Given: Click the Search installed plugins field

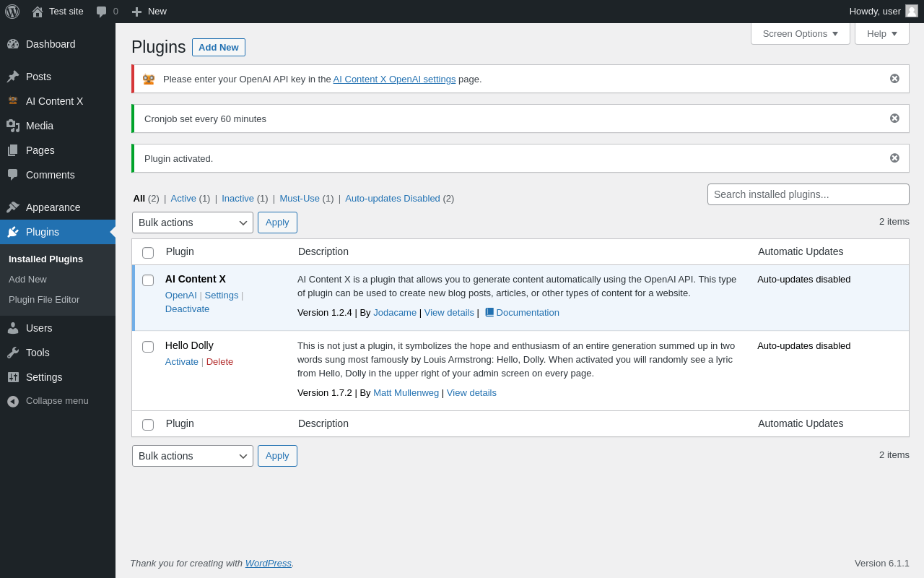Looking at the screenshot, I should click(x=808, y=194).
